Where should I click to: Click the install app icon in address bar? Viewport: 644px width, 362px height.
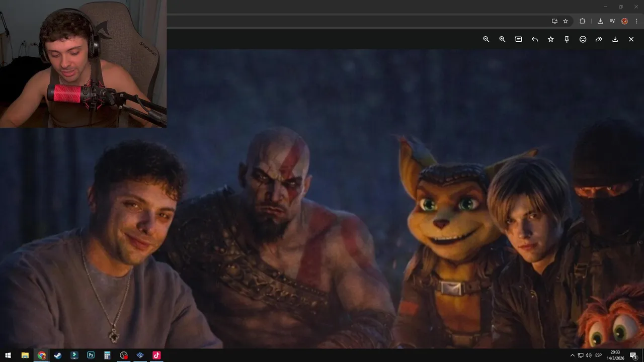pos(554,21)
